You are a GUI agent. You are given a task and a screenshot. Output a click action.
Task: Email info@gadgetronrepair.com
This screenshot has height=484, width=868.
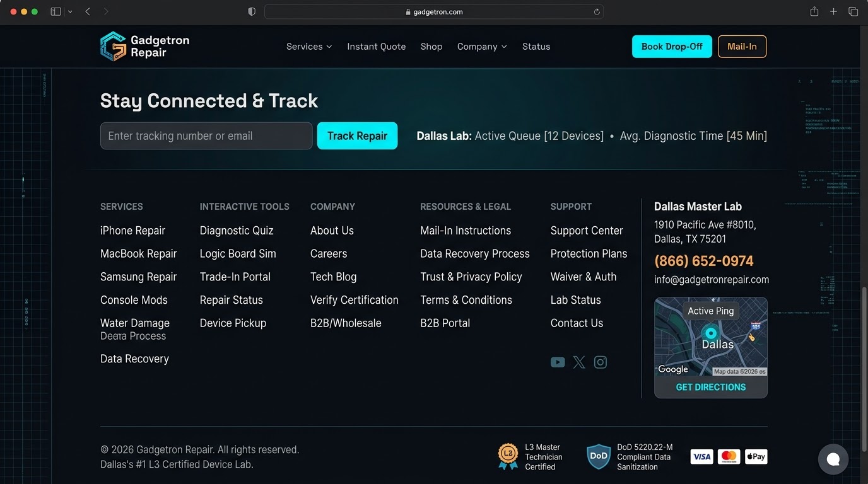pyautogui.click(x=712, y=280)
